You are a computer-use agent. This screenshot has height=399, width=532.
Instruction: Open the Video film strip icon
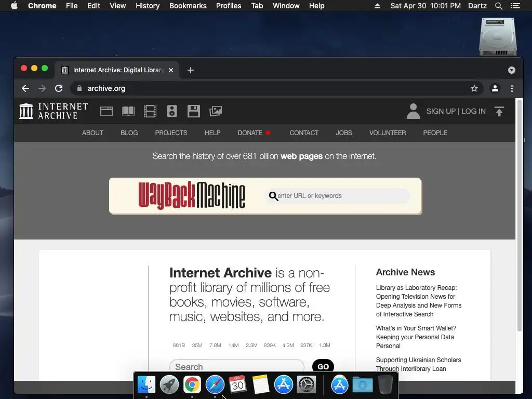150,111
